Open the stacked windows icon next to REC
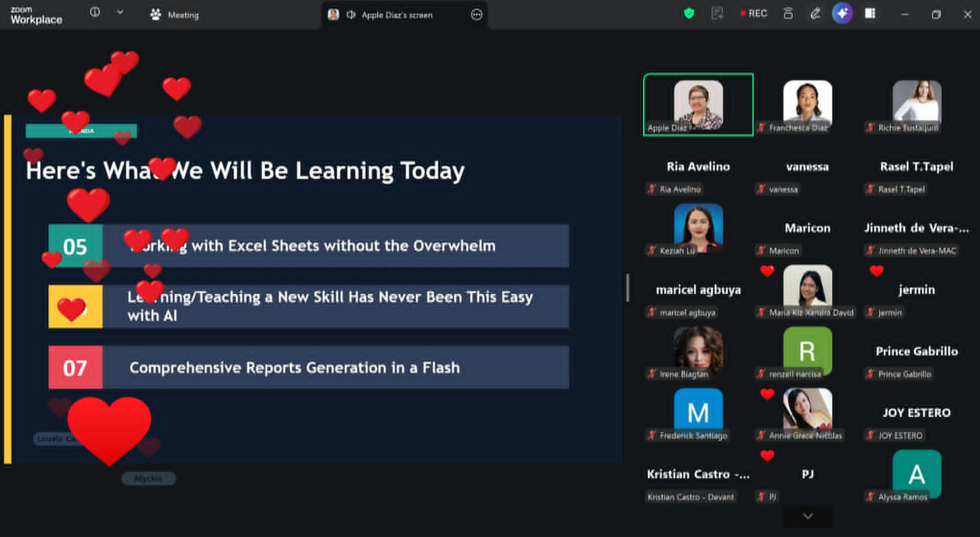 tap(788, 13)
